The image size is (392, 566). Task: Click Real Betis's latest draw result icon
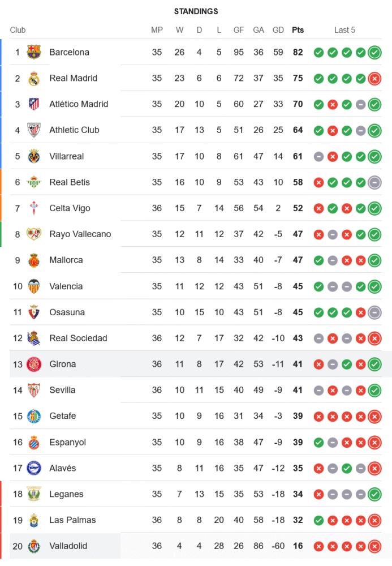[x=374, y=182]
